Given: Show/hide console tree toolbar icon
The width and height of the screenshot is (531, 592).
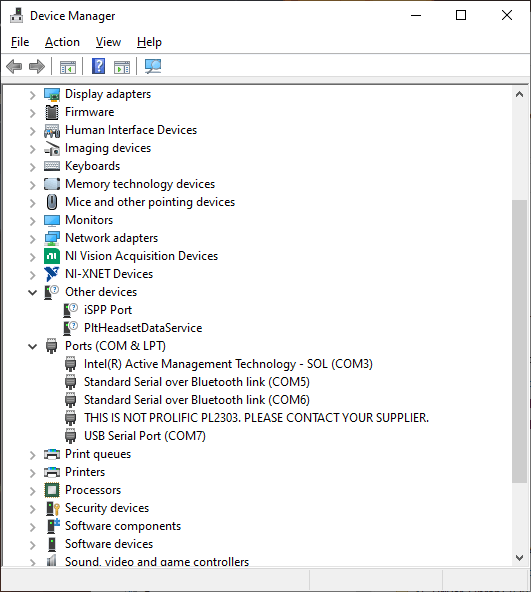Looking at the screenshot, I should point(68,67).
